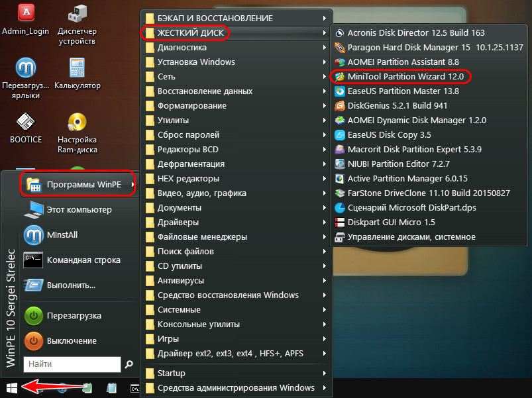Click Этот компьютер in Start menu
This screenshot has width=532, height=398.
click(x=79, y=210)
